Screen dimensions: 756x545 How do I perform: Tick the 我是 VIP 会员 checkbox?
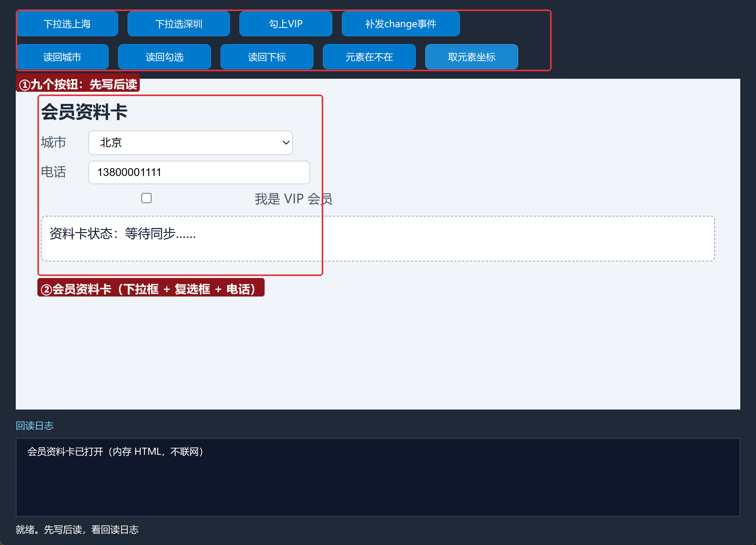tap(146, 198)
